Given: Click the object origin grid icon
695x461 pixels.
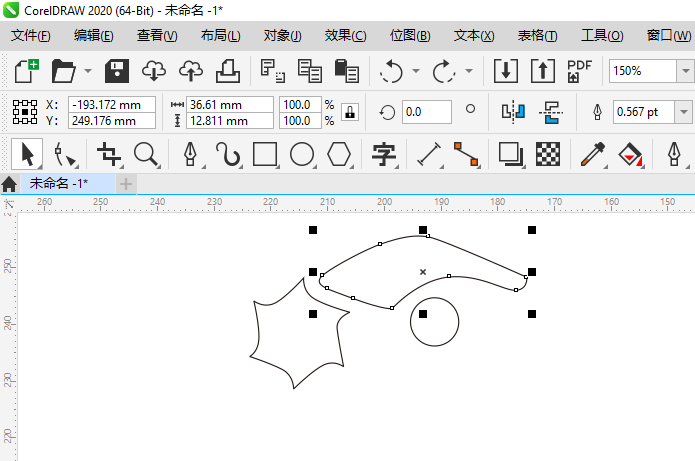Looking at the screenshot, I should pyautogui.click(x=25, y=112).
